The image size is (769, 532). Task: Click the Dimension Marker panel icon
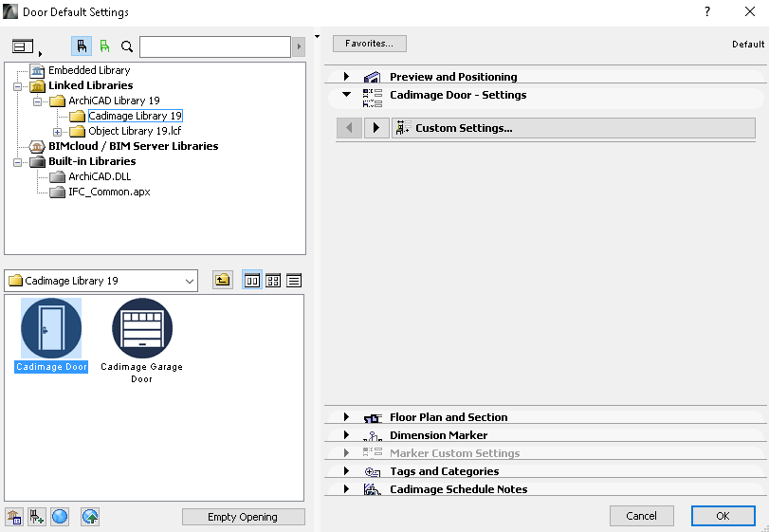(x=373, y=436)
